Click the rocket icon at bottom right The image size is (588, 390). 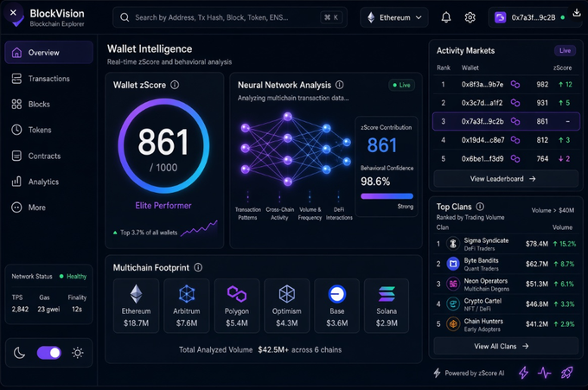pyautogui.click(x=566, y=373)
